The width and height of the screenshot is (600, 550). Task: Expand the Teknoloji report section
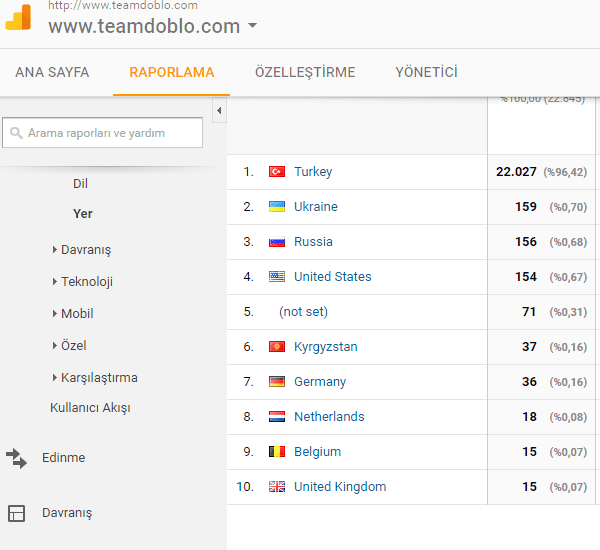pyautogui.click(x=86, y=282)
